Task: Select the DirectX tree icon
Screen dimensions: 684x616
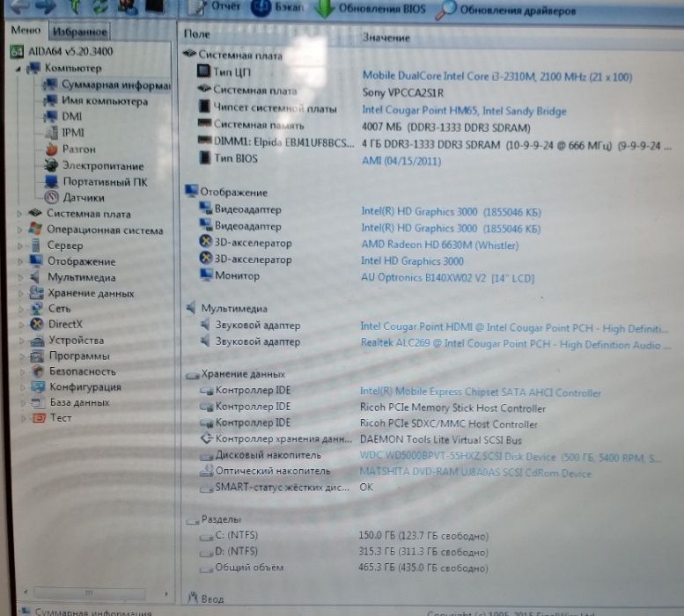Action: pos(37,324)
